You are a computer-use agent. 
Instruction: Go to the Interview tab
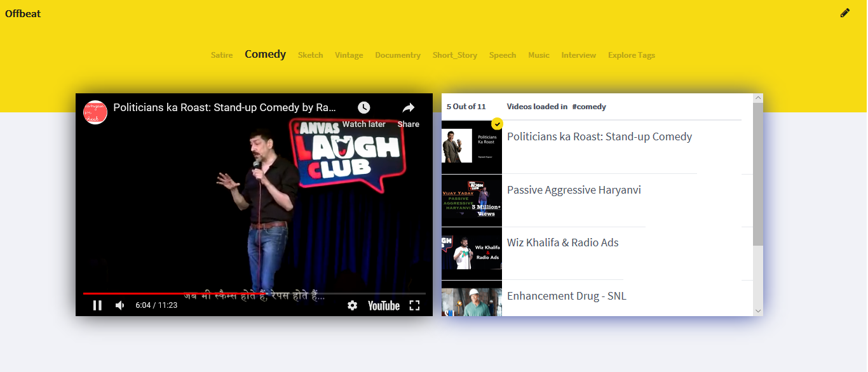579,55
